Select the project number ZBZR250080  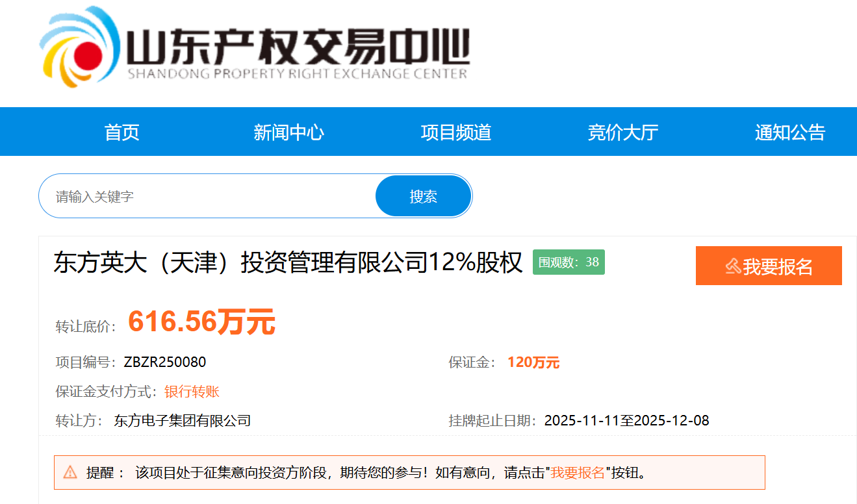pos(165,362)
